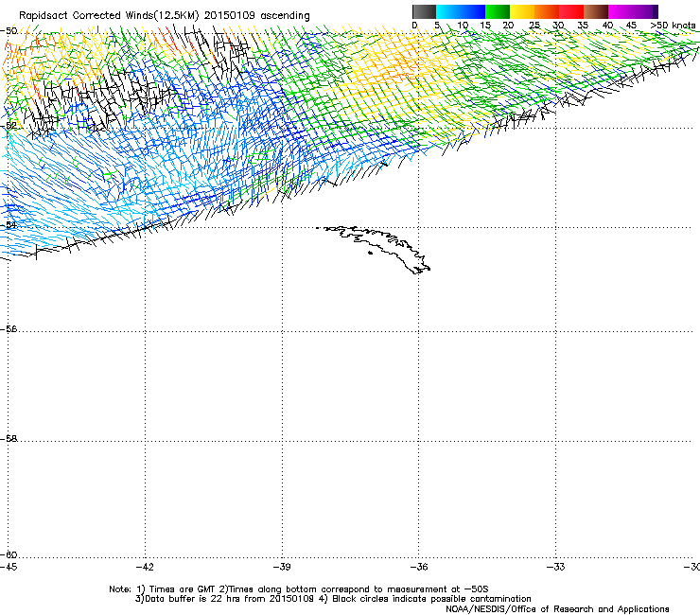
Task: Select the magenta 40-45 knots color swatch
Action: [x=621, y=11]
